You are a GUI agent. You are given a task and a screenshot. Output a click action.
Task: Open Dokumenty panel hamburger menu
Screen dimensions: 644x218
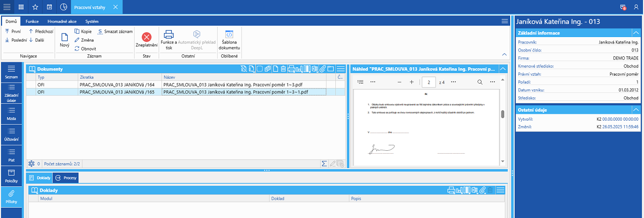pos(340,69)
